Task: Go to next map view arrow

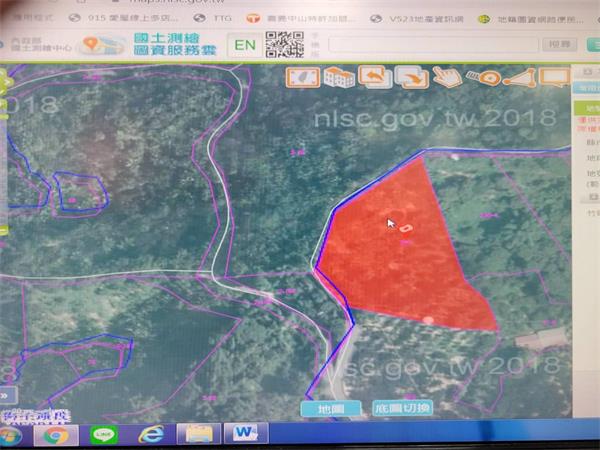Action: click(x=412, y=77)
